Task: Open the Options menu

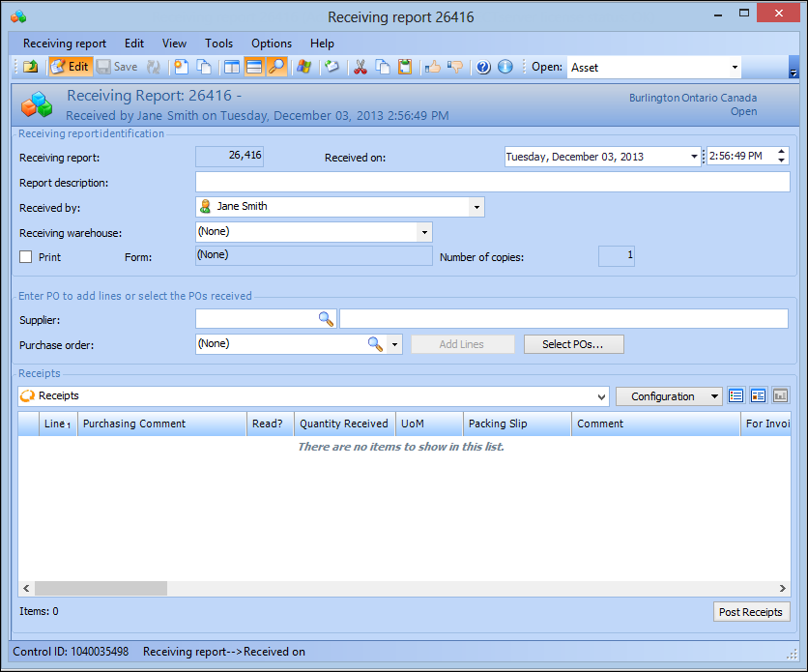Action: 272,44
